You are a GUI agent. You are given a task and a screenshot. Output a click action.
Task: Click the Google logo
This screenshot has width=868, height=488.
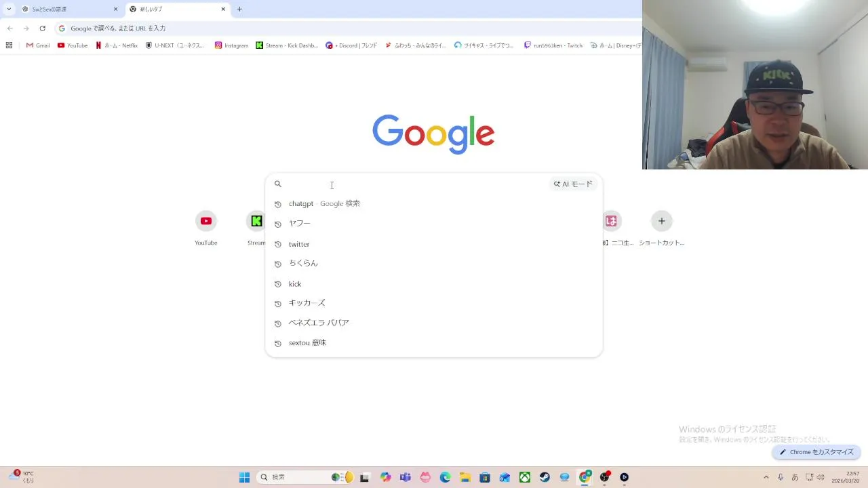[x=433, y=134]
